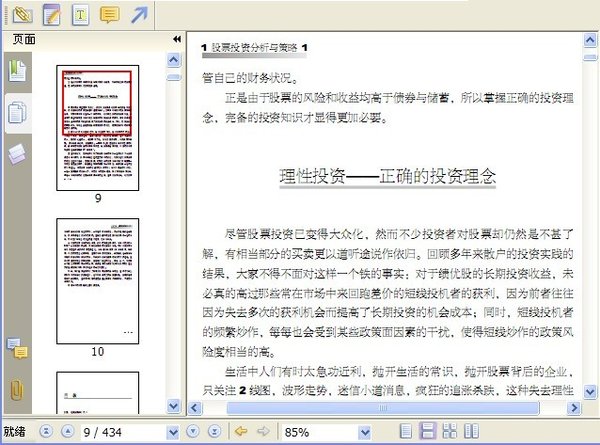Click document vertical scroll up arrow

590,40
